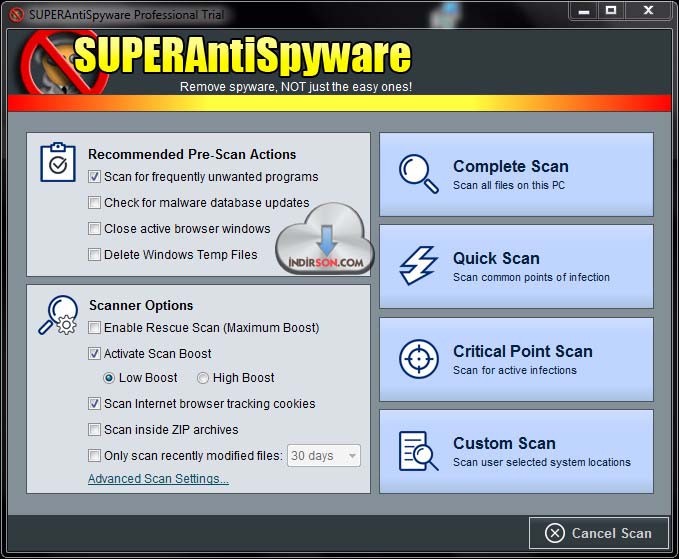Click the Cancel Scan button

(599, 533)
